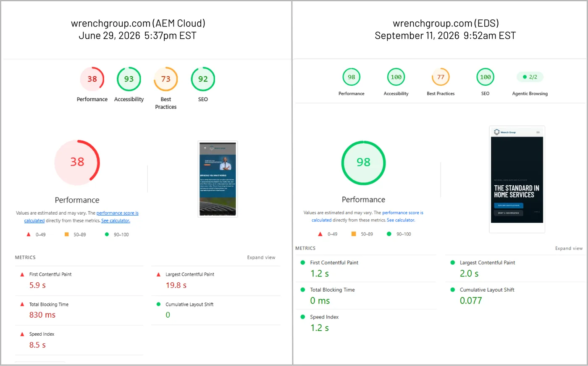Image resolution: width=588 pixels, height=366 pixels.
Task: Click the '2.0 s' Largest Contentful Paint value
Action: (469, 274)
